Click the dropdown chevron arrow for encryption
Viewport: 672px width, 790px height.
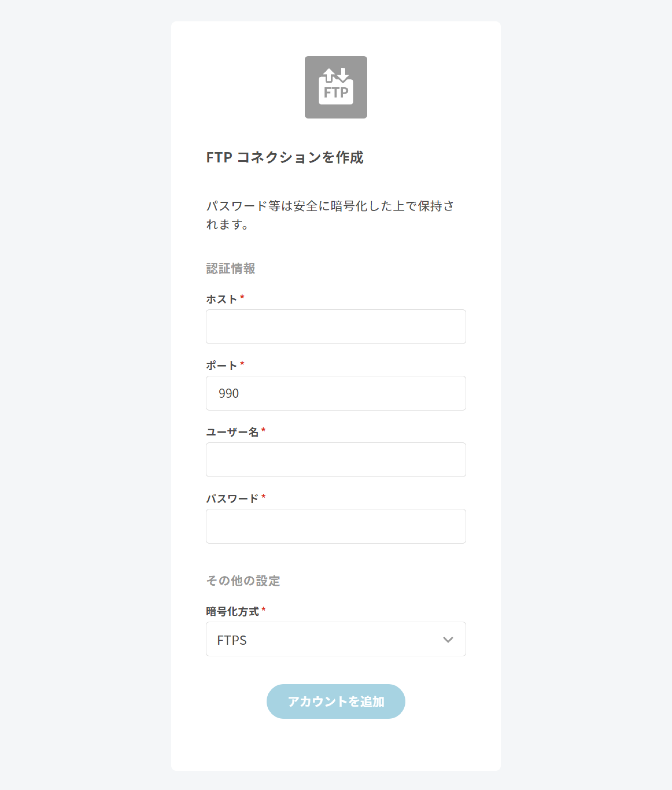point(448,640)
